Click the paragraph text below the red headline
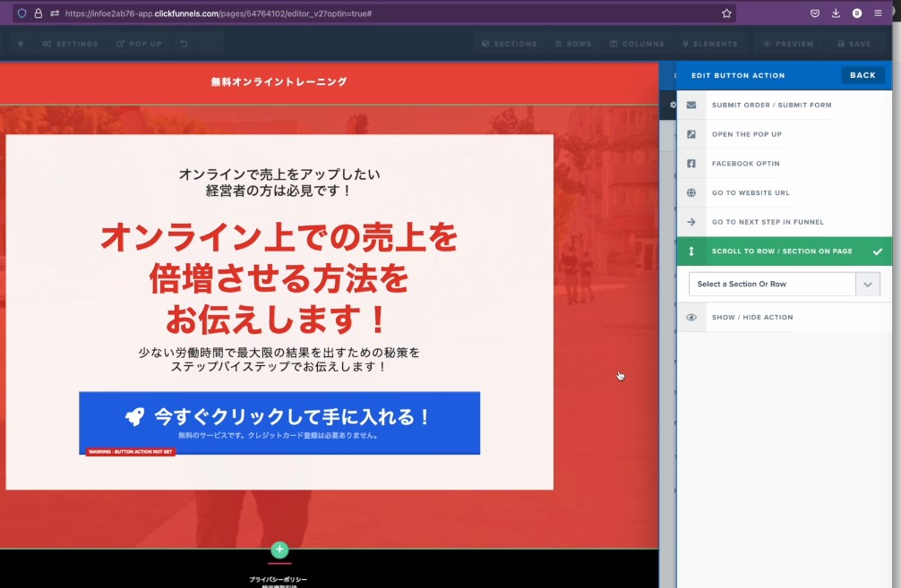Viewport: 901px width, 588px height. tap(279, 360)
